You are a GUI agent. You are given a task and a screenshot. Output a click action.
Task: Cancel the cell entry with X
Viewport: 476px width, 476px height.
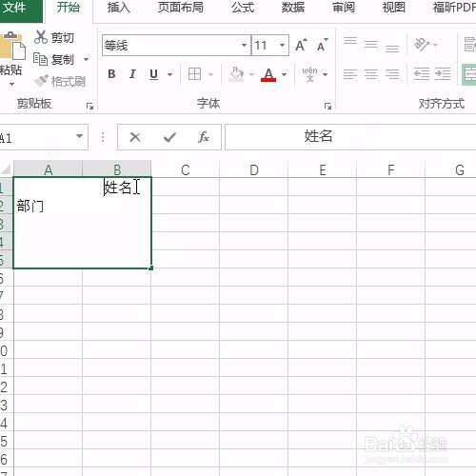click(x=135, y=137)
